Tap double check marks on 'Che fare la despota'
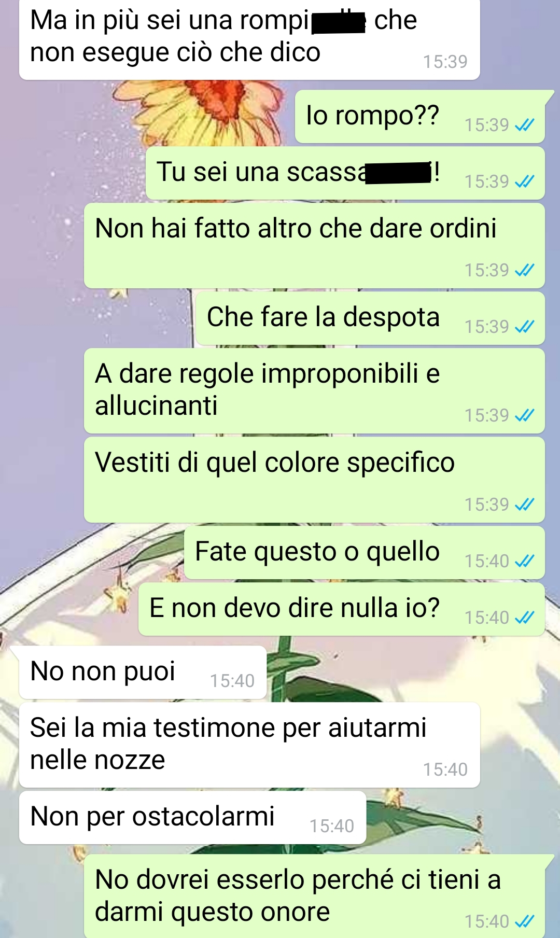Viewport: 560px width, 938px height. (524, 327)
